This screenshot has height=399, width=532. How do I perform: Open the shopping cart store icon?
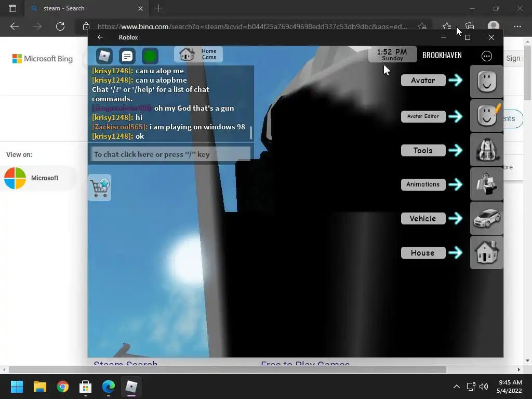tap(99, 188)
